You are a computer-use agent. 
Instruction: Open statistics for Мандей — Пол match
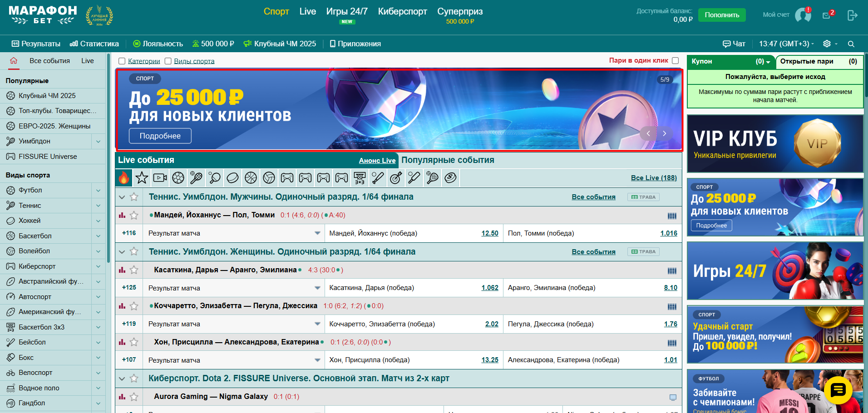click(x=122, y=215)
